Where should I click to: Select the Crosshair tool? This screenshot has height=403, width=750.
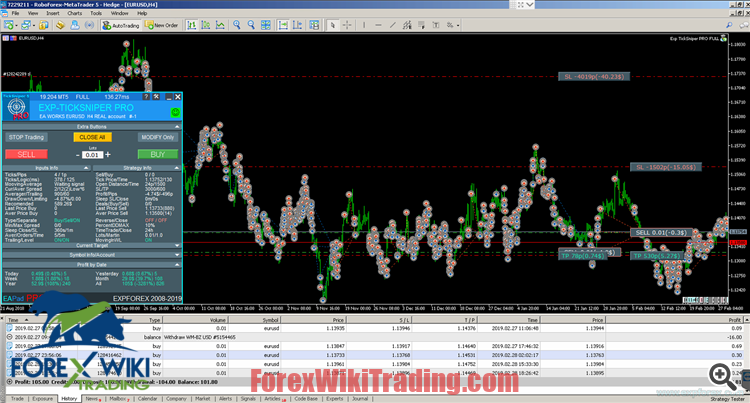point(347,25)
